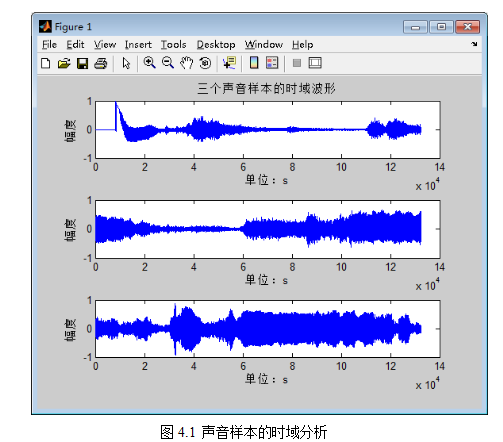Click the Hide Plot Tools icon
Screen dimensions: 503x442
297,63
